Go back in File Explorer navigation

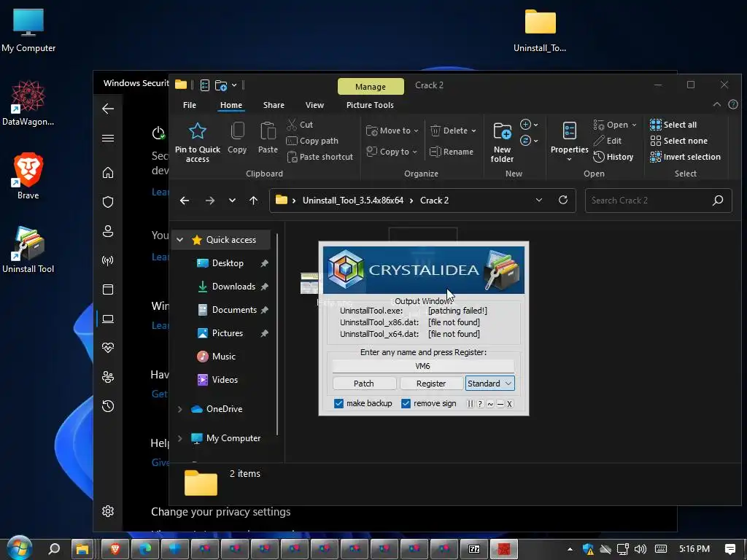pyautogui.click(x=185, y=201)
